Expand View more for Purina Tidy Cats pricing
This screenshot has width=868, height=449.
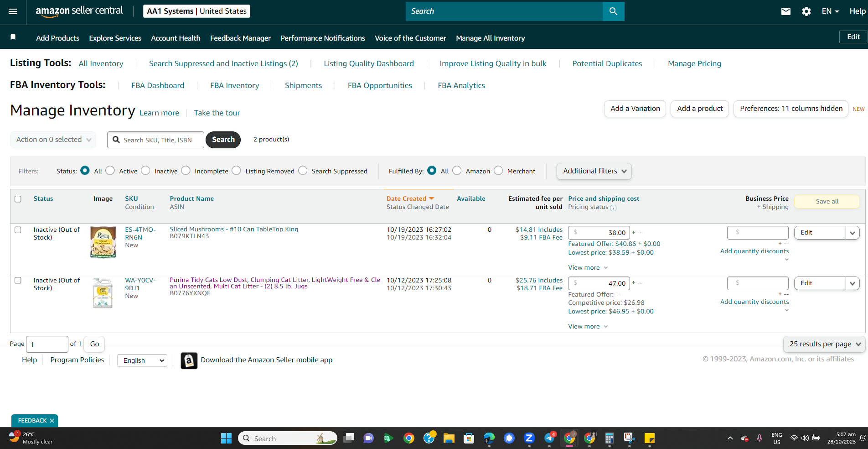tap(588, 327)
